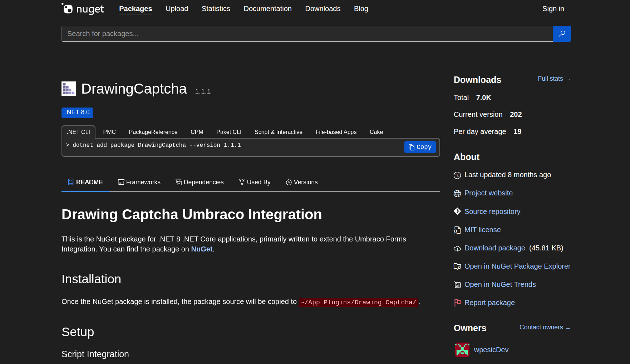Click the Total 7.0K downloads value
The height and width of the screenshot is (364, 630).
483,98
